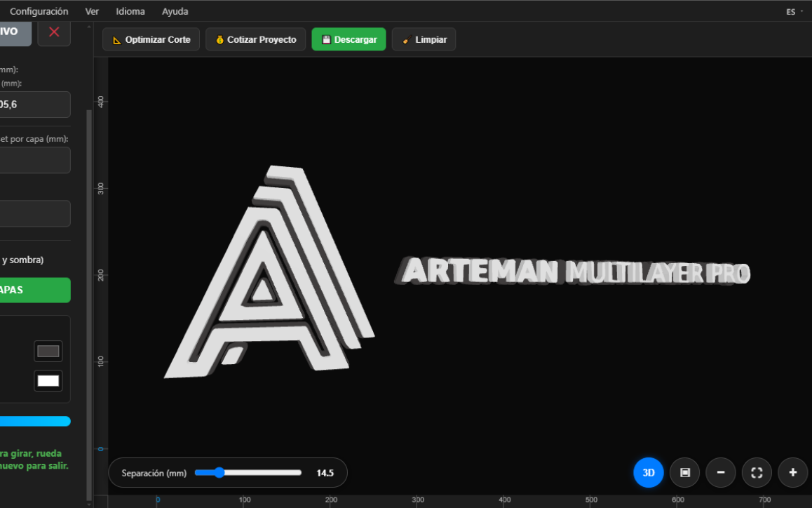Open the Ayuda menu
The width and height of the screenshot is (812, 508).
tap(175, 11)
